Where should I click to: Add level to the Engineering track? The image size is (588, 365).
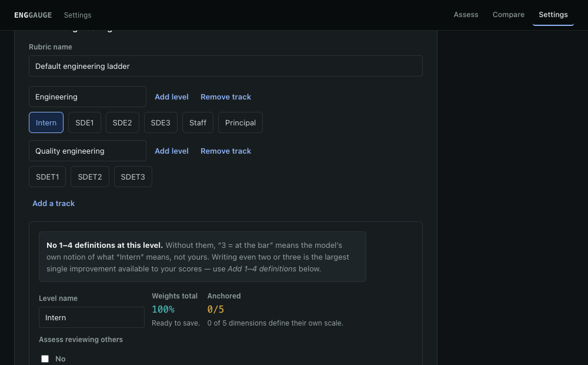[171, 97]
